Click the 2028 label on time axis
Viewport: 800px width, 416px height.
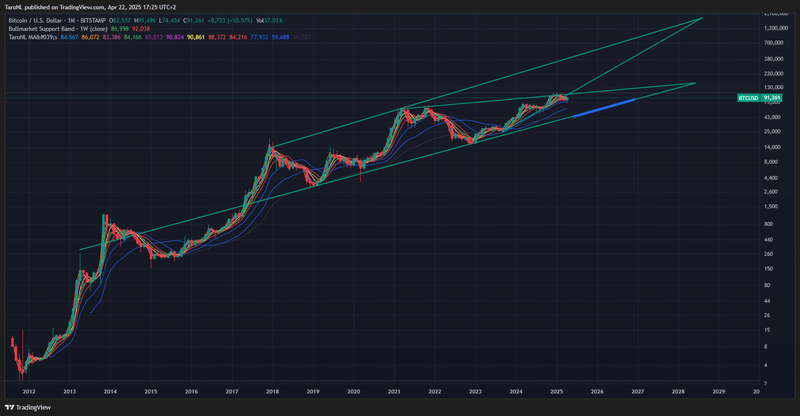coord(678,391)
